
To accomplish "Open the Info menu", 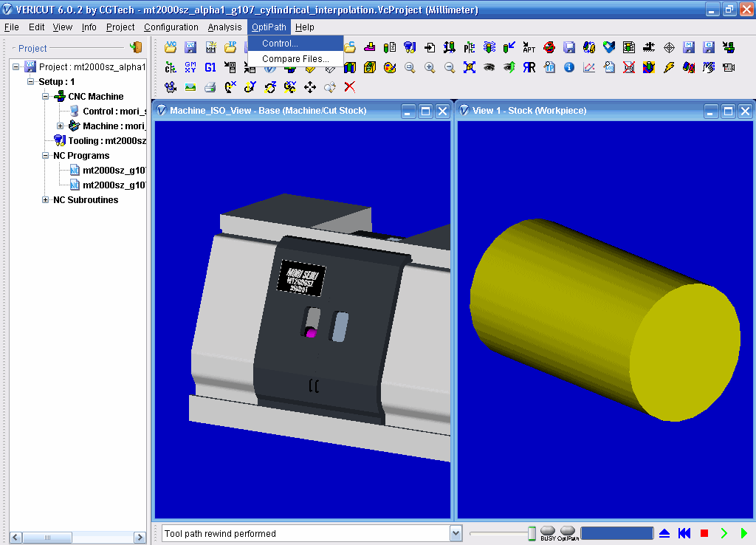I will (x=89, y=27).
